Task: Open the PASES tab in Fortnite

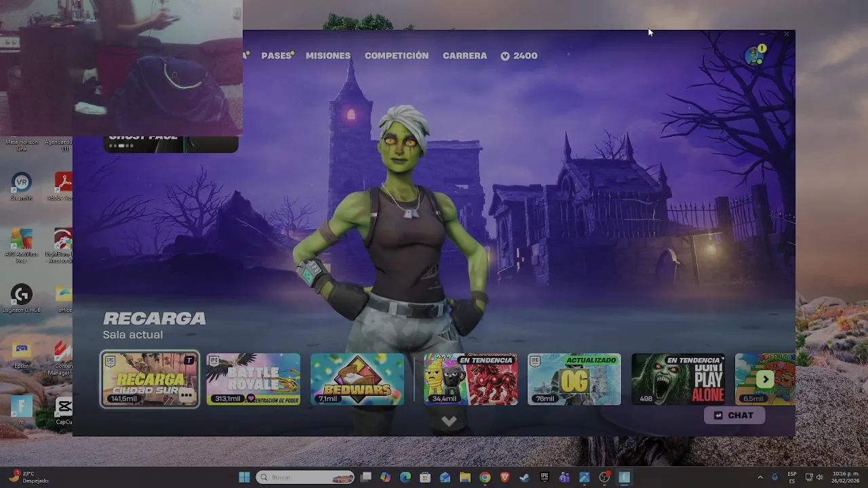Action: [277, 56]
